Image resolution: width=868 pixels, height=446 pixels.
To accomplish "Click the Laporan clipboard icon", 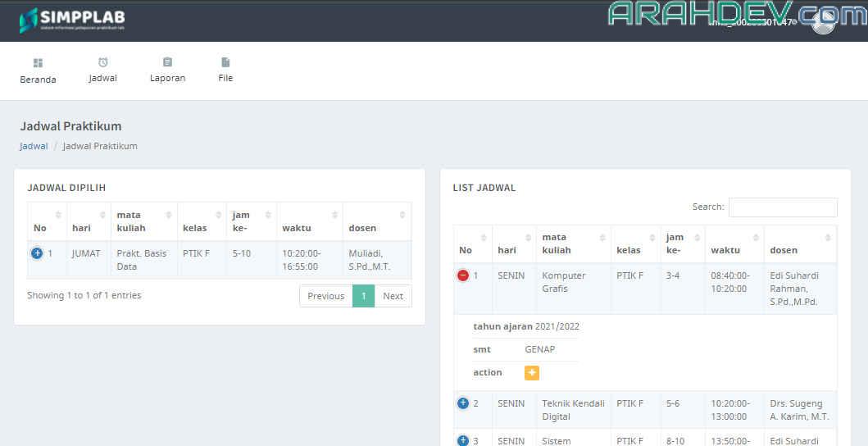I will (x=167, y=62).
